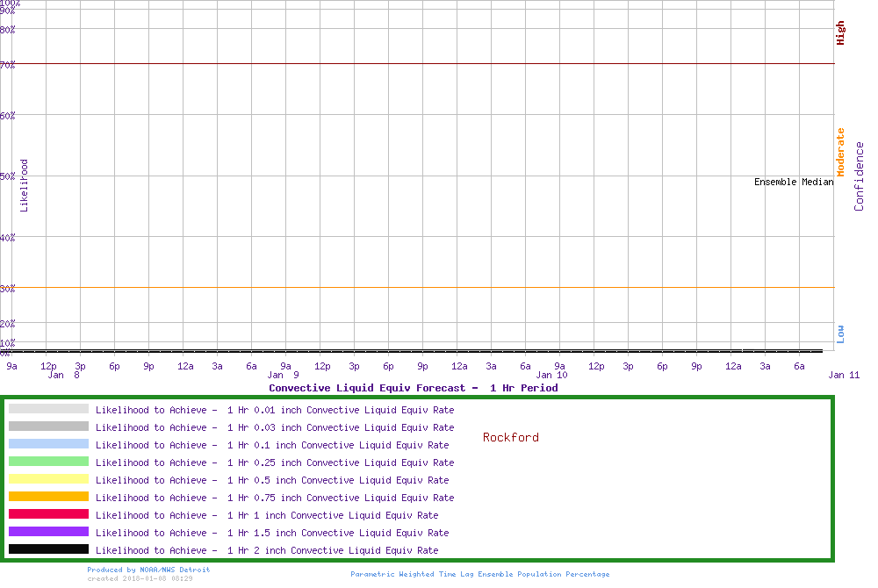Click the Jan 10 date marker

click(x=551, y=375)
